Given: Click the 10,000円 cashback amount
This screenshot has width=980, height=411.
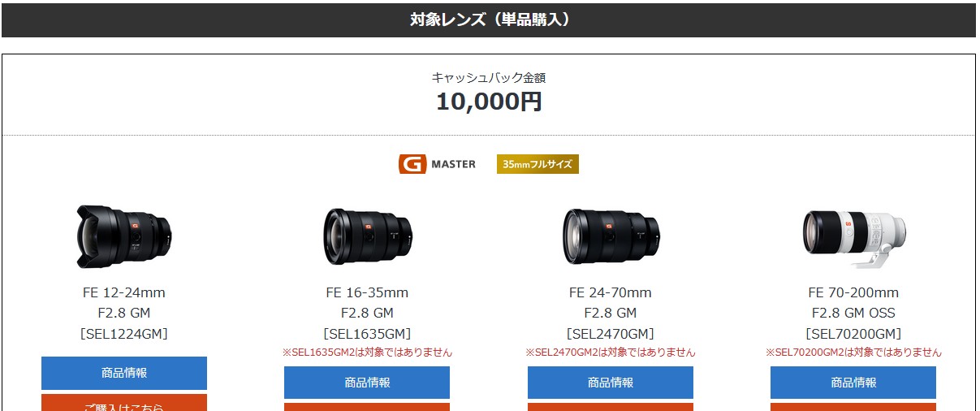Looking at the screenshot, I should pos(489,102).
